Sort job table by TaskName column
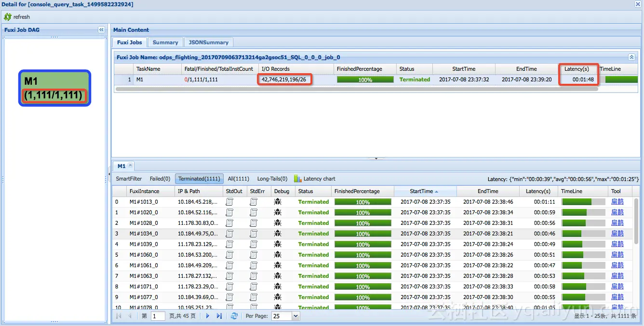The image size is (644, 326). pos(157,69)
